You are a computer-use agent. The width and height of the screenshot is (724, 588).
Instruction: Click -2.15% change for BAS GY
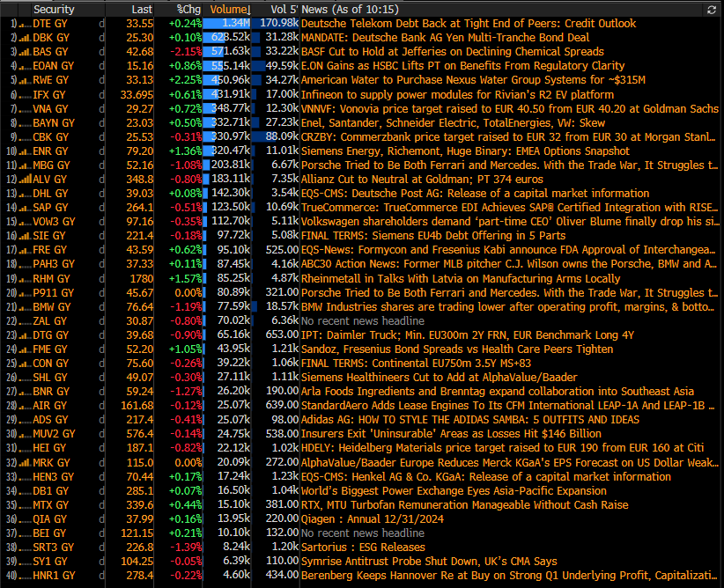click(186, 52)
